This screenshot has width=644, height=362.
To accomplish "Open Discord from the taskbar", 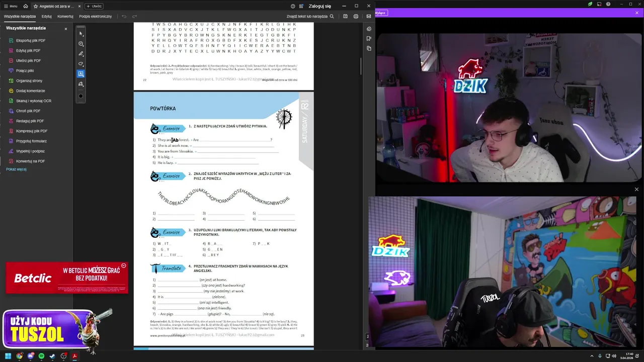I will point(30,356).
